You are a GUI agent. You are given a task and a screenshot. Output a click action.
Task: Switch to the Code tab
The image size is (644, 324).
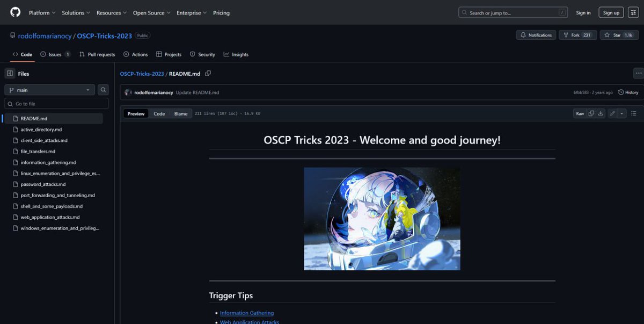23,54
